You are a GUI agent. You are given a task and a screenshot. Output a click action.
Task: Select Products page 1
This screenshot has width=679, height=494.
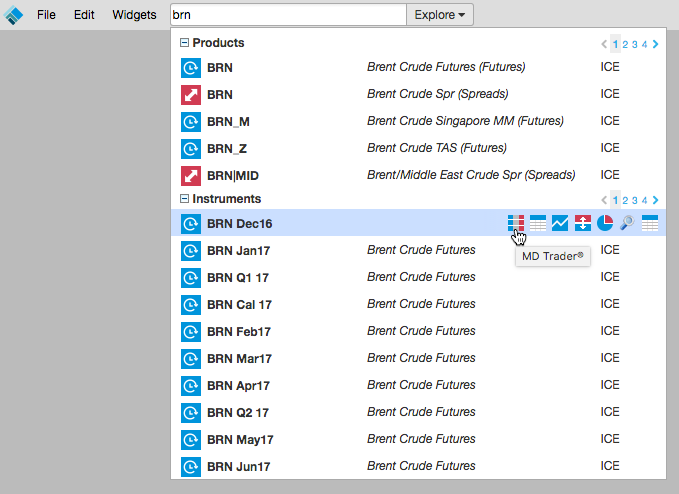615,44
